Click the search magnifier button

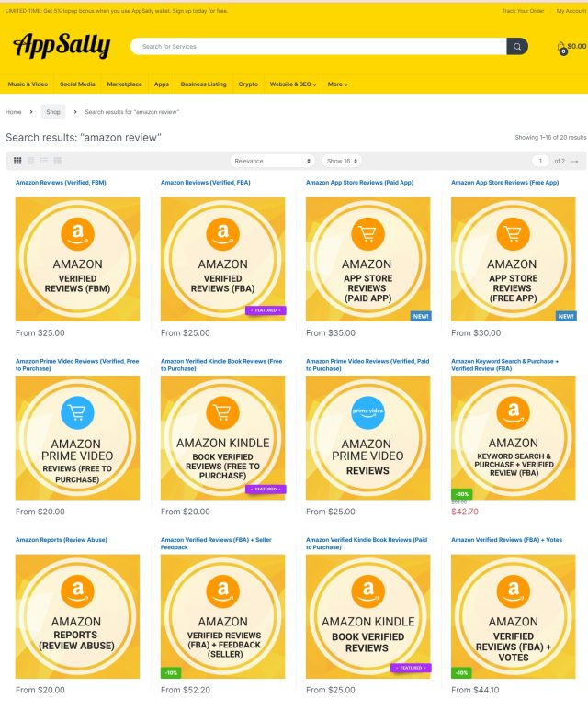point(517,46)
